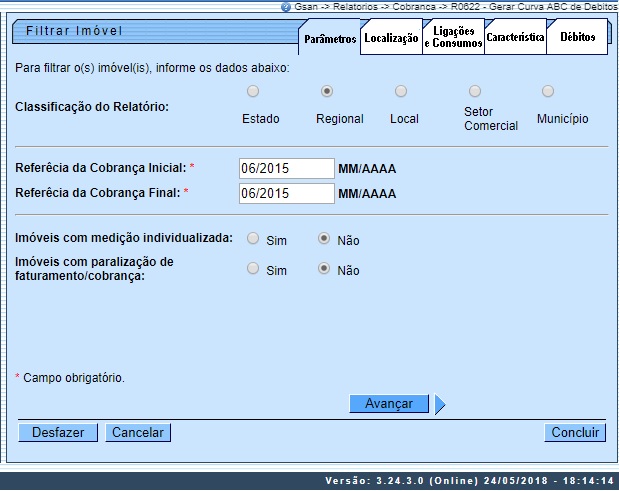
Task: Focus the Referência da Cobrança Inicial field
Action: pos(286,168)
